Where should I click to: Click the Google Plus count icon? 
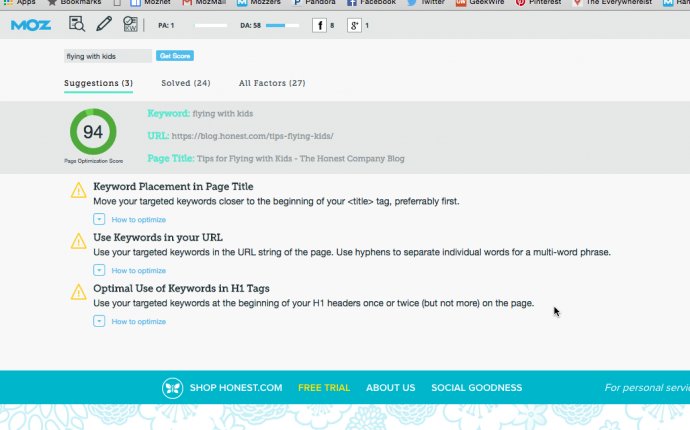click(x=354, y=26)
